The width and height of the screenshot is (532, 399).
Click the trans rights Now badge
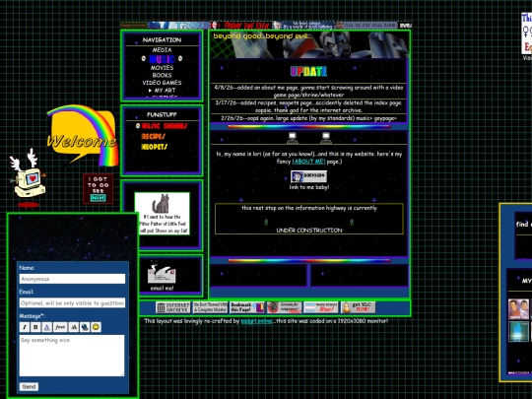click(x=321, y=307)
